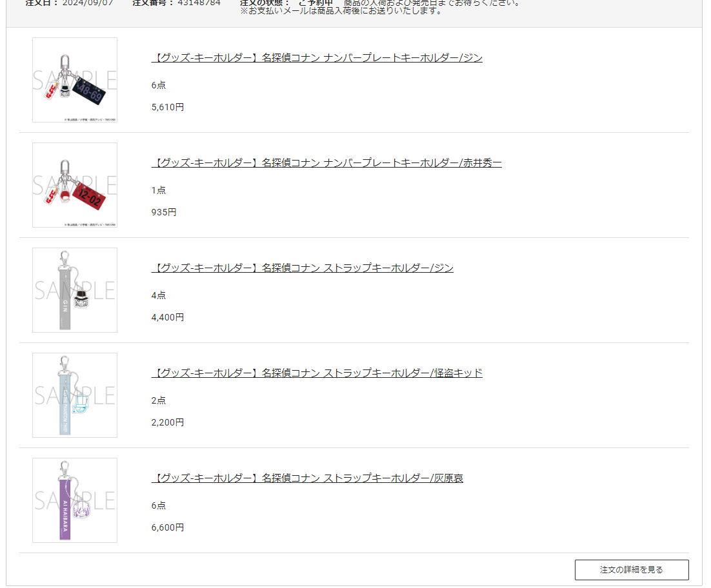
Task: Open the ナンバープレートキーホルダー/ジン product link
Action: [317, 58]
